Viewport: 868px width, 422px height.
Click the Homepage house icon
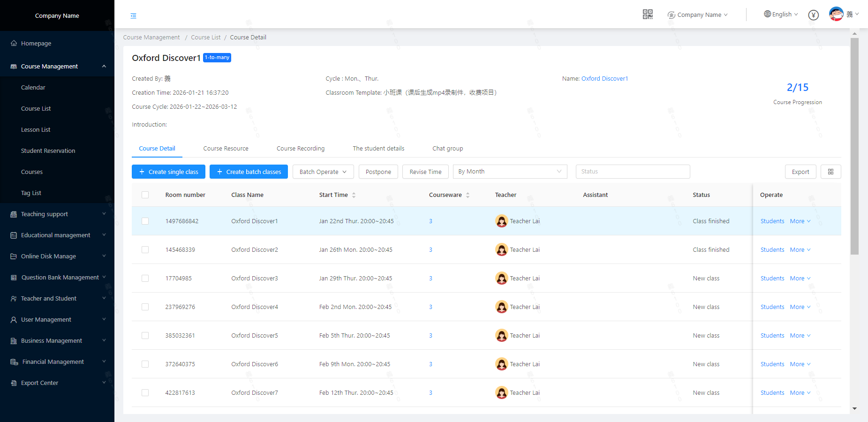(14, 43)
